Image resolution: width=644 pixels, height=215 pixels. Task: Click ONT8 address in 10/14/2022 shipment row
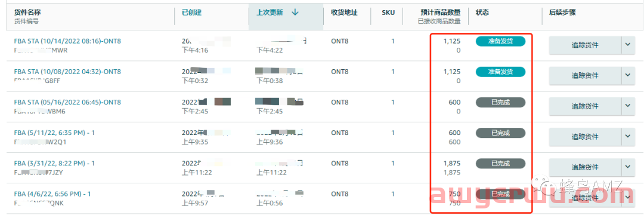(340, 41)
